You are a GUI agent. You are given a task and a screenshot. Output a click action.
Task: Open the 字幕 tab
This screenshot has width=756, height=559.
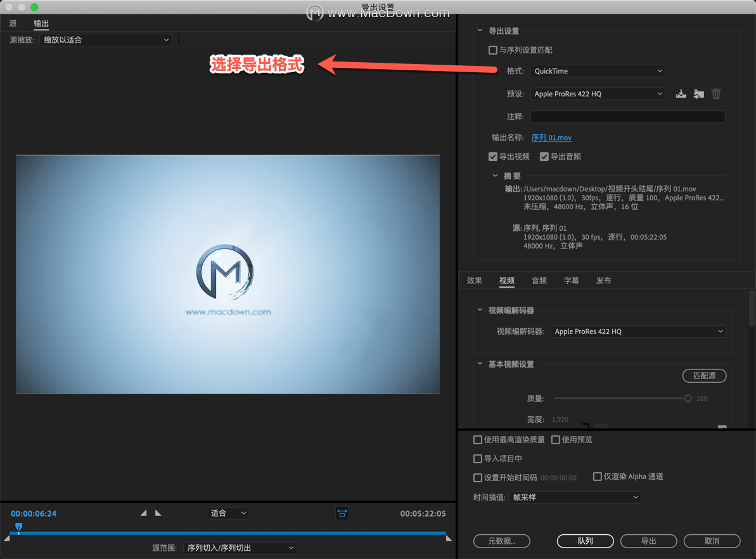(572, 281)
